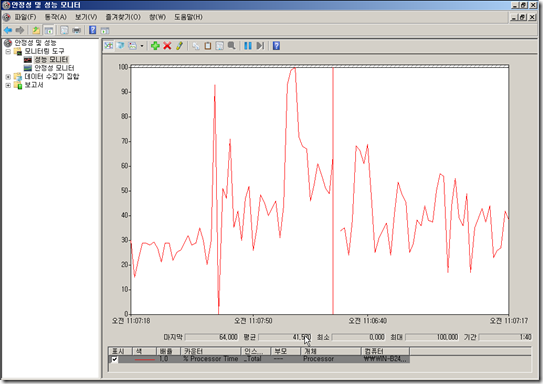Expand the 보고서 tree node
543x384 pixels.
8,85
